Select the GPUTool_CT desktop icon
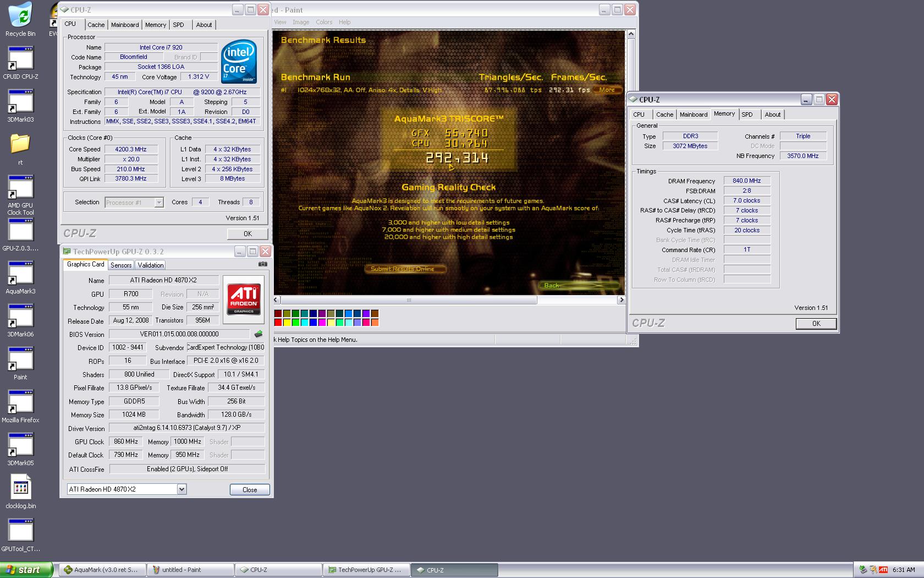 (20, 535)
